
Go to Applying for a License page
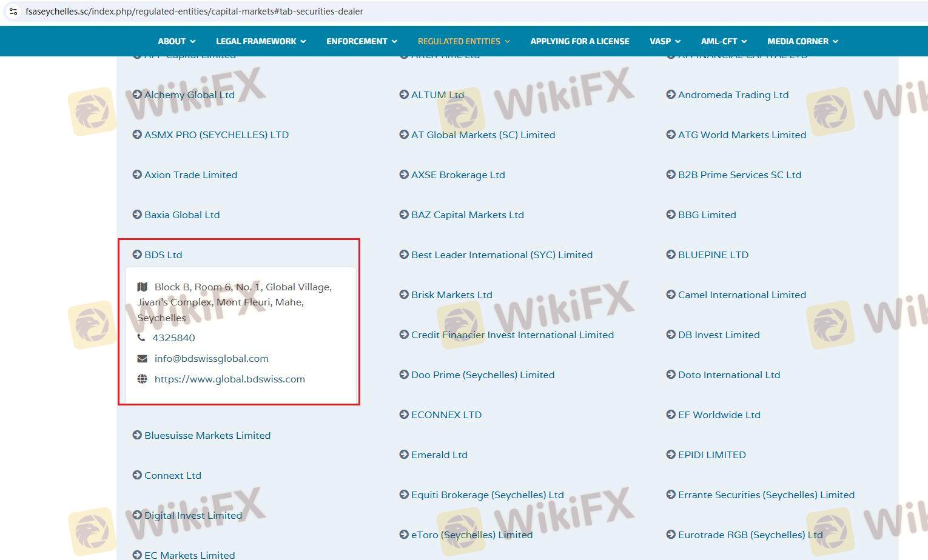coord(580,41)
